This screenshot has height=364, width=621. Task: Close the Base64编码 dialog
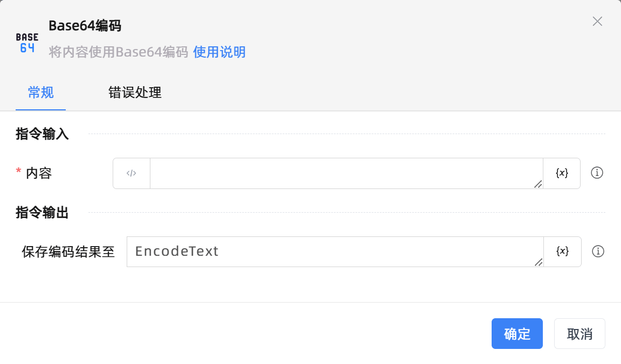(597, 22)
